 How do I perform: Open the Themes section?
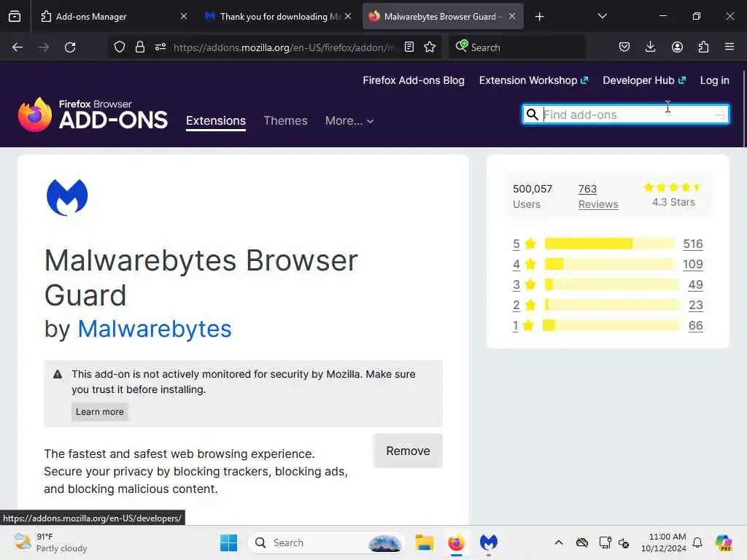[285, 121]
